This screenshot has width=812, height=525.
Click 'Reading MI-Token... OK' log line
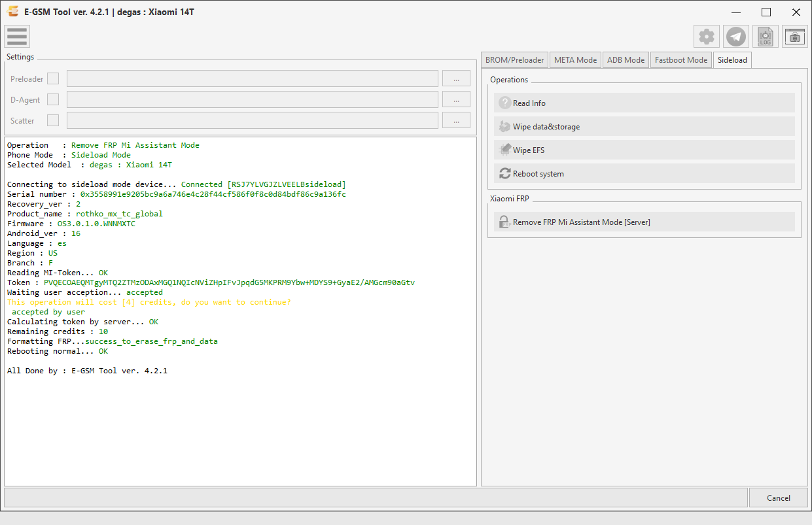pos(58,273)
